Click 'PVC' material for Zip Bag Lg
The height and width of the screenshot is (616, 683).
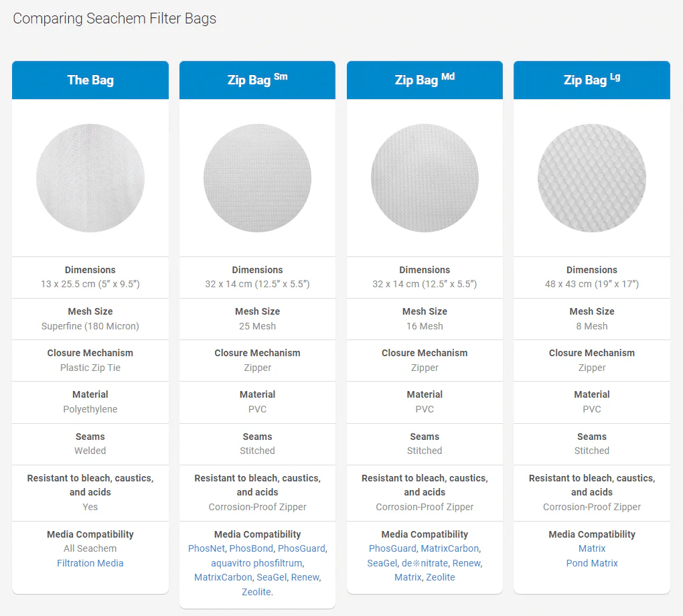pos(591,409)
